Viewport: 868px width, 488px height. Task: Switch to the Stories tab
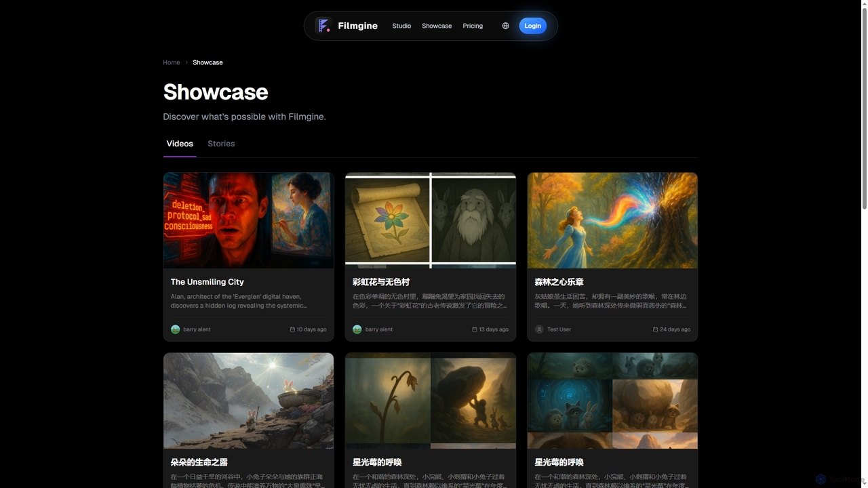221,144
